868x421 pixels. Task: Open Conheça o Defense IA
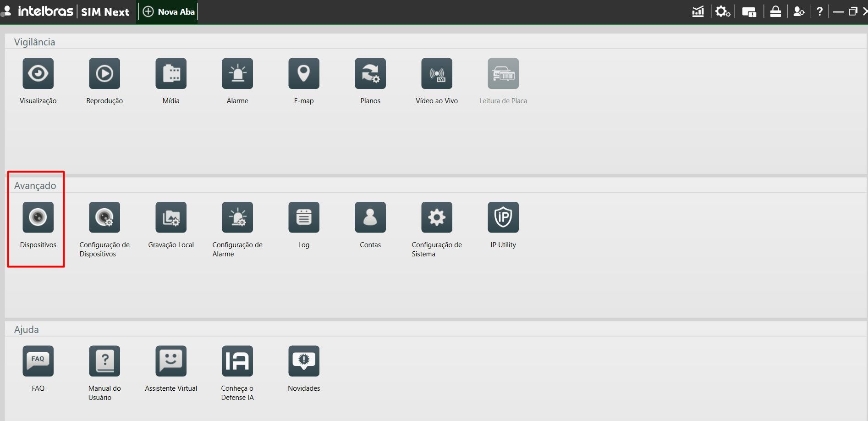pyautogui.click(x=237, y=361)
